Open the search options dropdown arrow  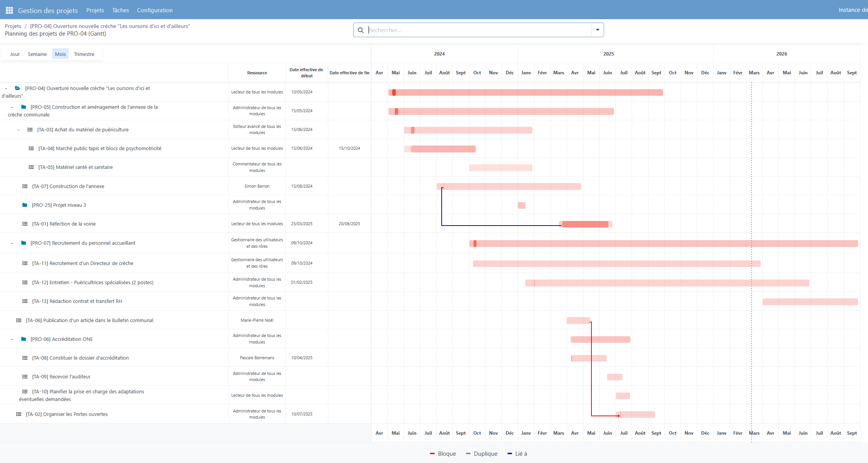[597, 30]
